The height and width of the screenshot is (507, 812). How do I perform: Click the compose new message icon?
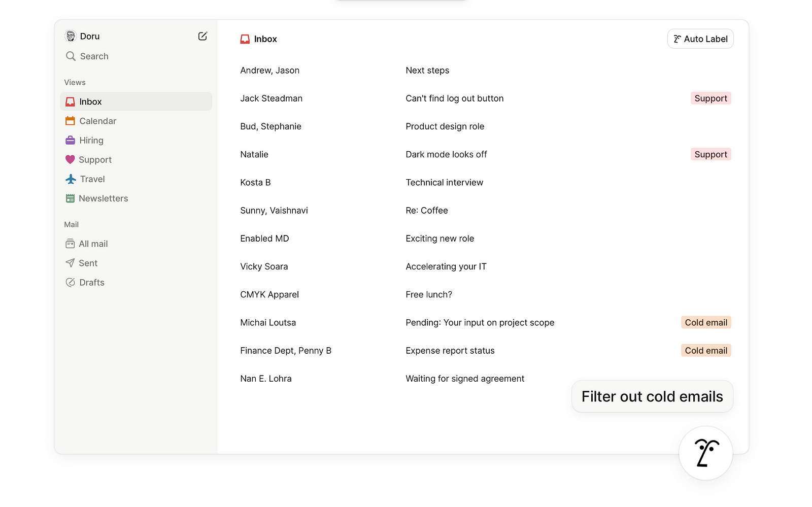(202, 36)
